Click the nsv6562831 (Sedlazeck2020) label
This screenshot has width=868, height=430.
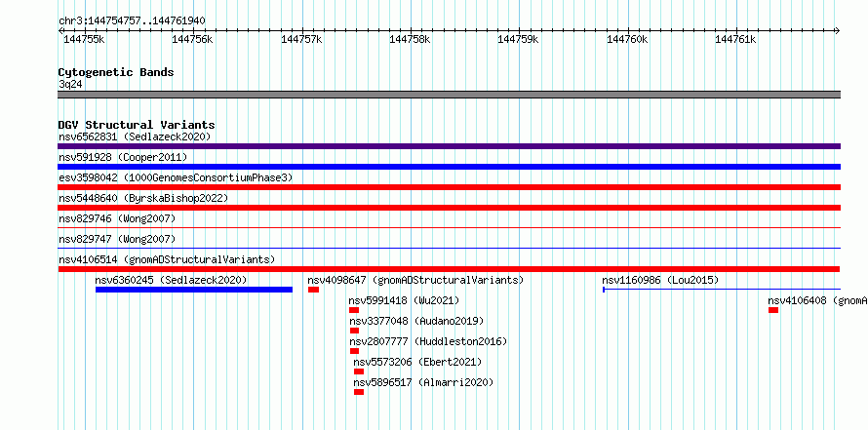pyautogui.click(x=135, y=137)
